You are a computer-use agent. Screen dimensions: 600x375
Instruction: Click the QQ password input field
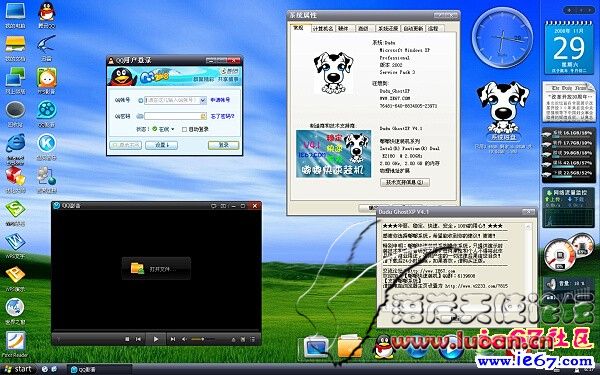click(x=175, y=116)
